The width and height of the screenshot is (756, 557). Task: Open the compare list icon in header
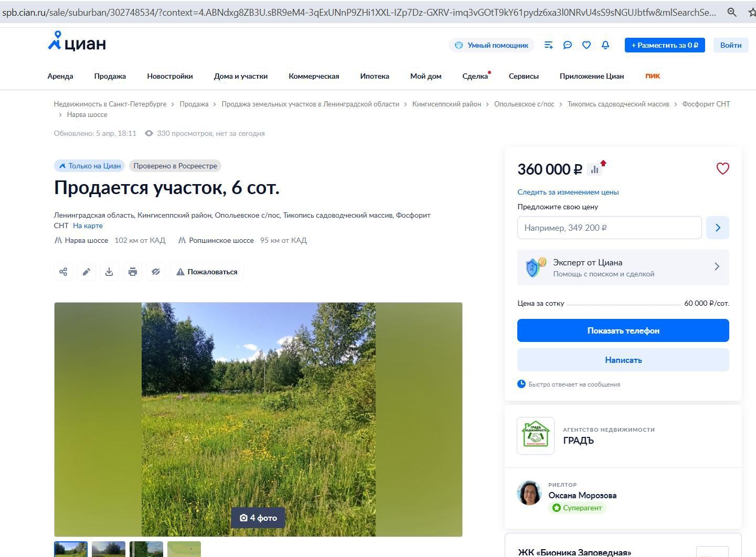coord(549,45)
